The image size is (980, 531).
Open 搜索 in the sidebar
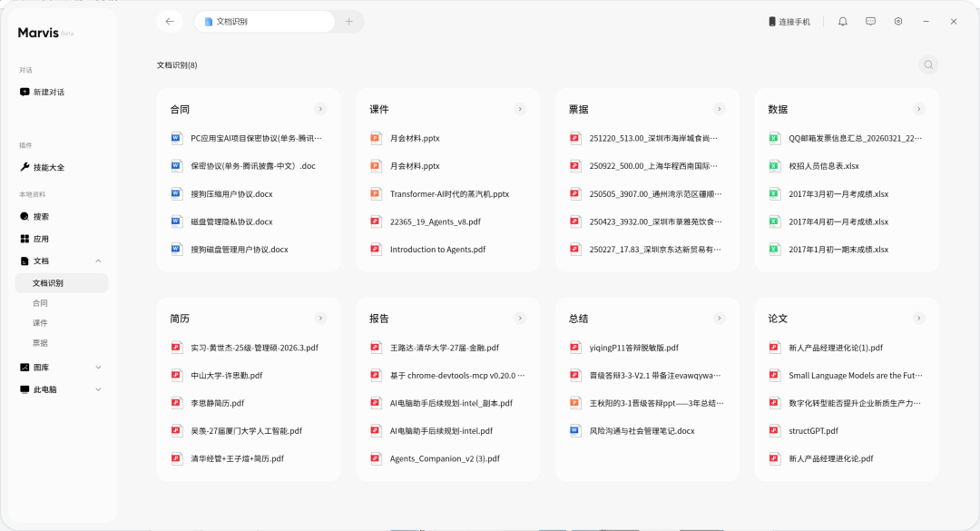[x=34, y=216]
